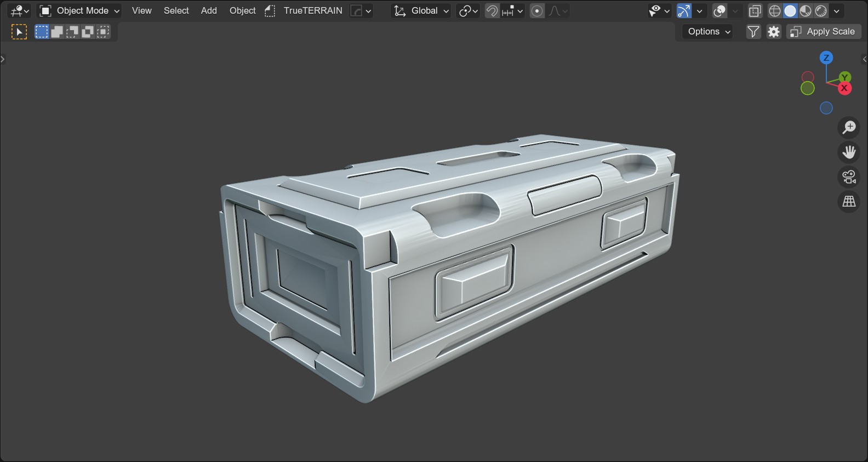Toggle viewport gizmos display

684,10
